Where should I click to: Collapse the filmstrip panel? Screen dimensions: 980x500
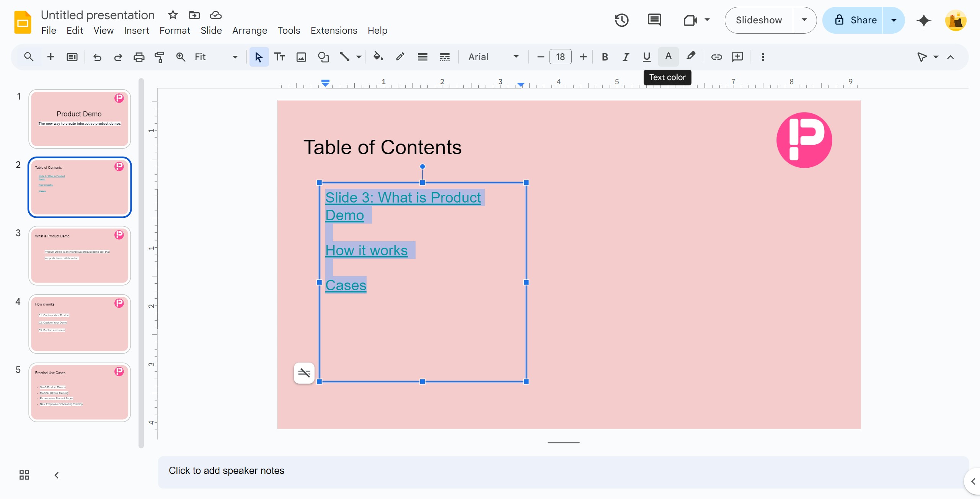[x=57, y=475]
